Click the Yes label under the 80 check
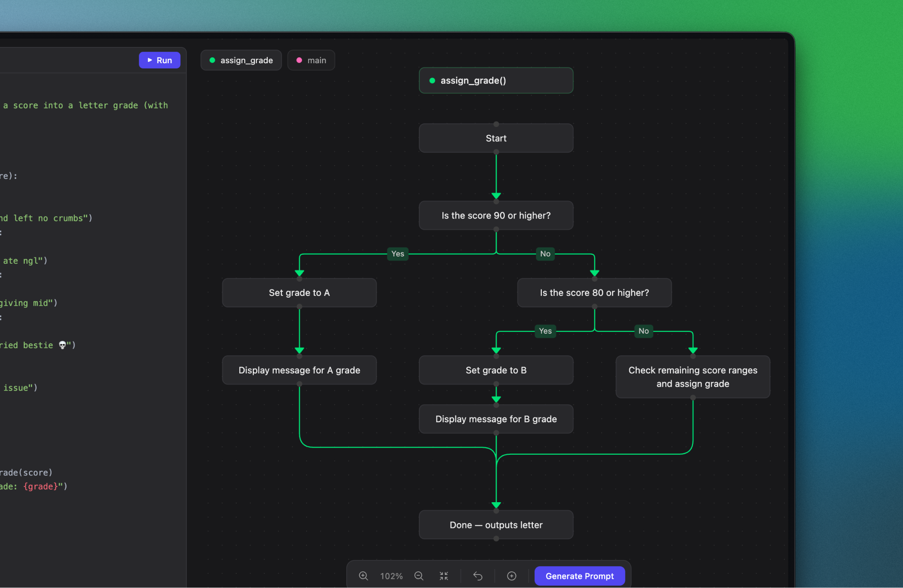 (545, 331)
